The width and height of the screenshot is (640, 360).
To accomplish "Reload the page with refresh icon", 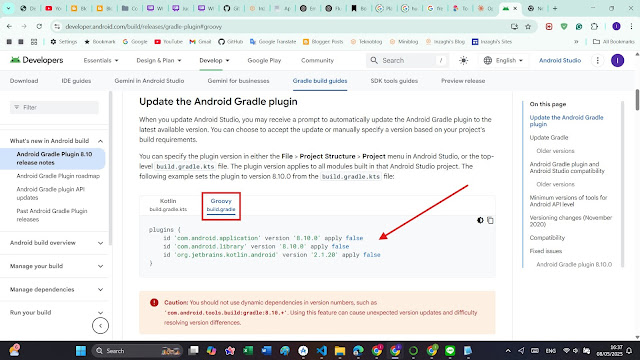I will [39, 27].
